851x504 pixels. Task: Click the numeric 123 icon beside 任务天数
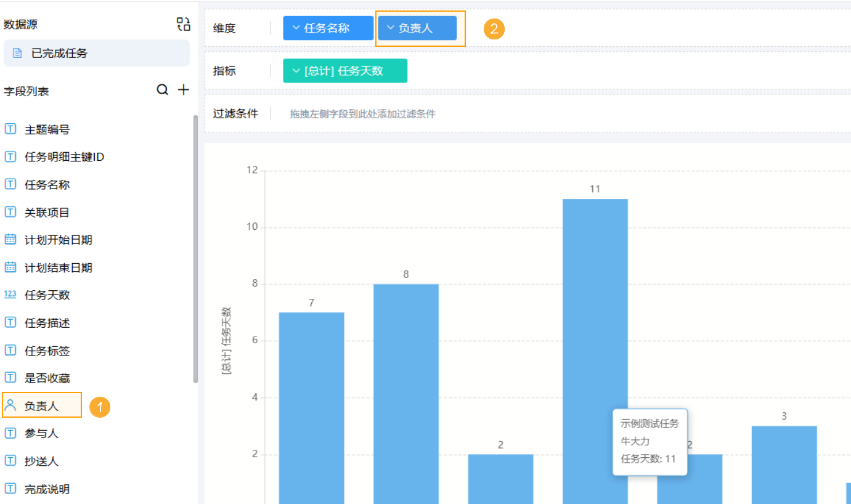[x=10, y=295]
